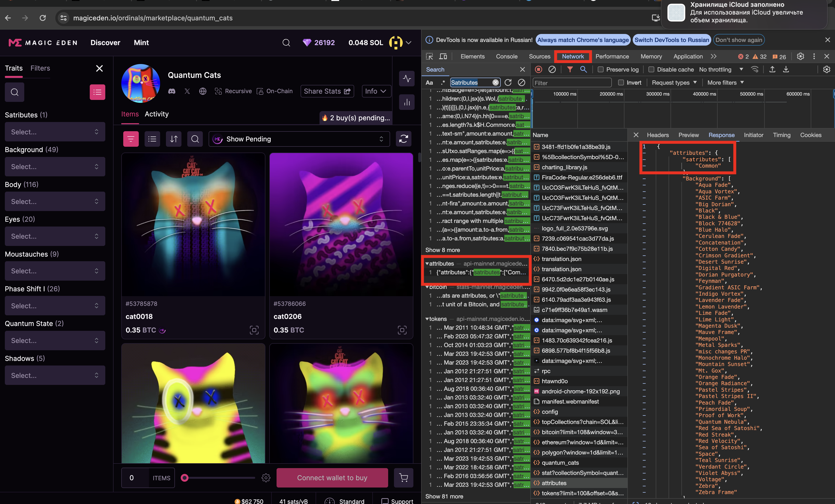Toggle the Invert filter checkbox
Image resolution: width=835 pixels, height=504 pixels.
[621, 83]
